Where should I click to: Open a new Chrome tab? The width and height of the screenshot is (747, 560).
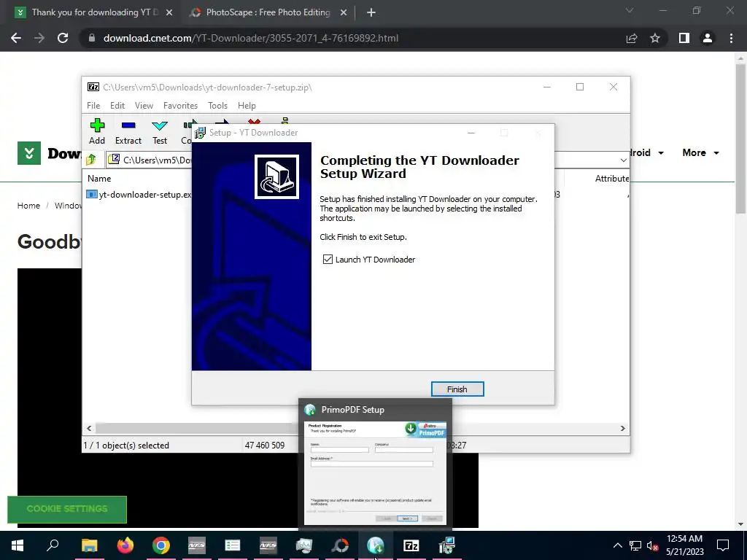click(371, 13)
